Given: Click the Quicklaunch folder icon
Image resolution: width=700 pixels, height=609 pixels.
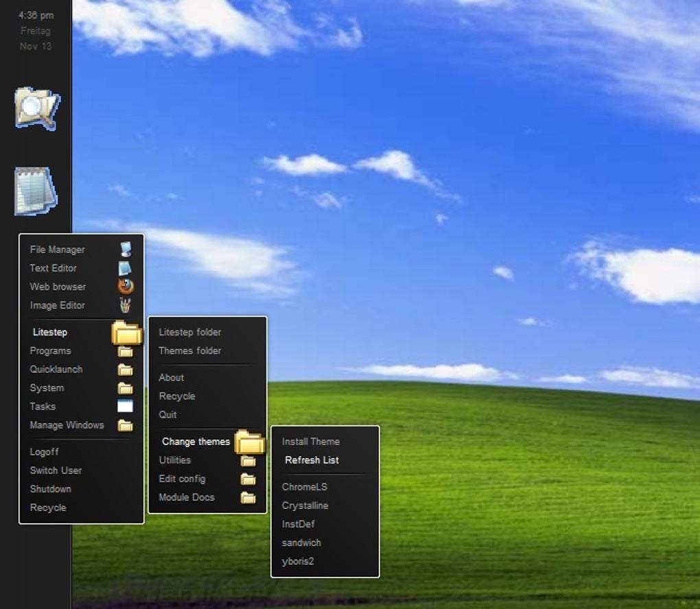Looking at the screenshot, I should (x=124, y=369).
